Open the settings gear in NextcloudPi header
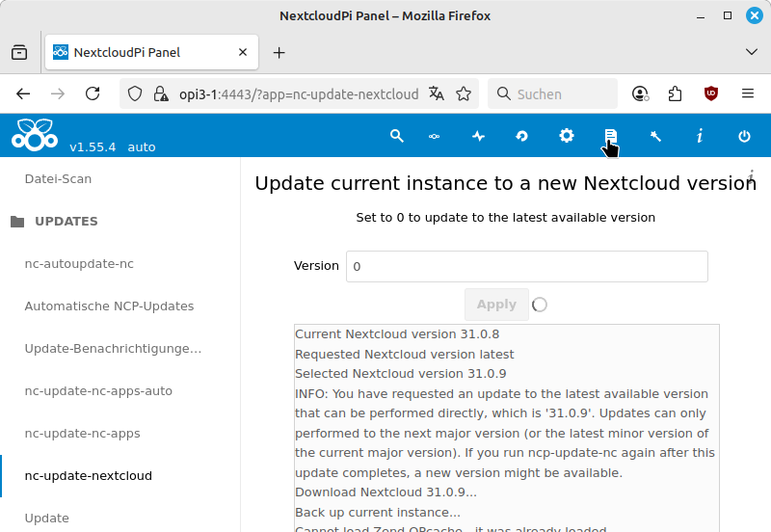The image size is (771, 532). pos(567,136)
